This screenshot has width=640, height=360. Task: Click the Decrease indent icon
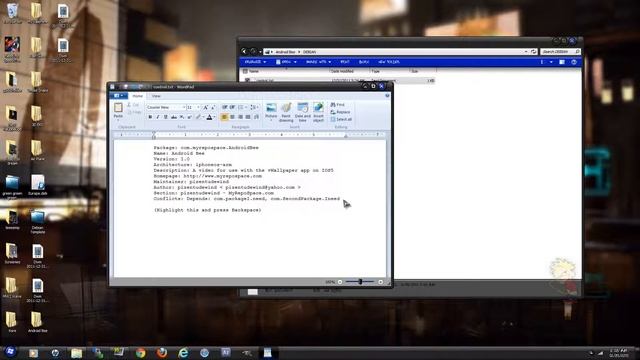tap(224, 107)
